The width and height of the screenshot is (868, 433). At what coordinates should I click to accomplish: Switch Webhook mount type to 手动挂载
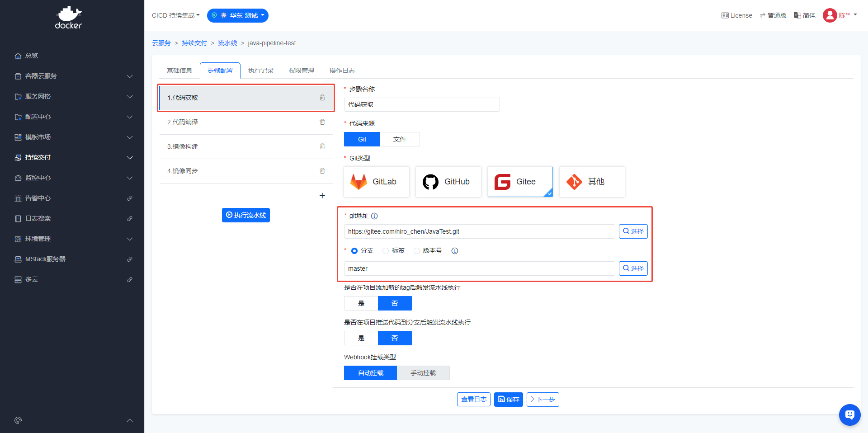pyautogui.click(x=423, y=373)
